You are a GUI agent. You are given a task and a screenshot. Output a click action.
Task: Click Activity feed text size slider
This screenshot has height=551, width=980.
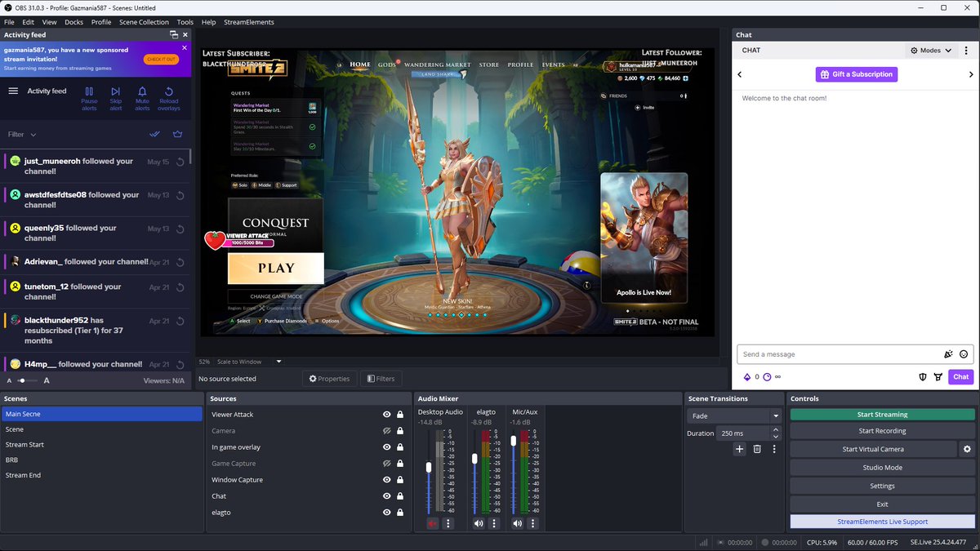(28, 381)
